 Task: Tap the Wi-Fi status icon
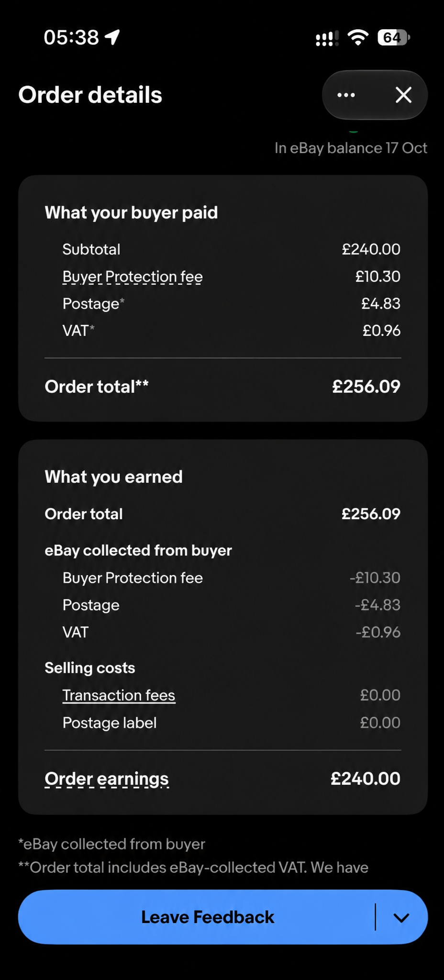358,37
